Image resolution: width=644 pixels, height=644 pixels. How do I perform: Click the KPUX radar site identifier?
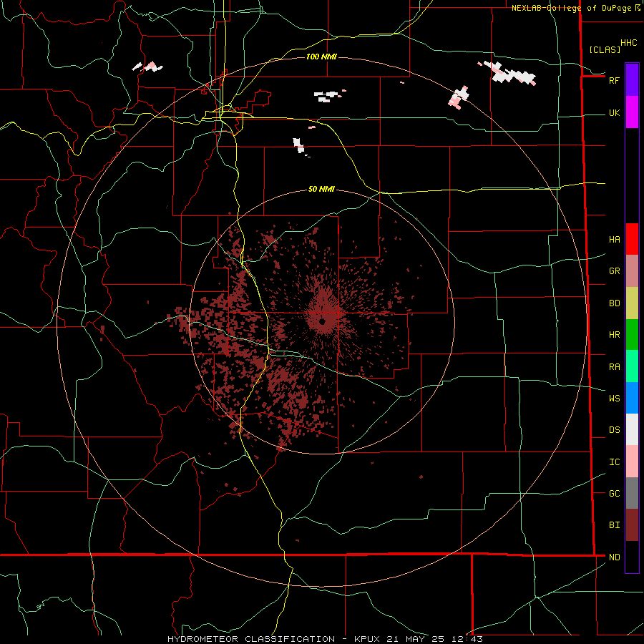pos(367,639)
